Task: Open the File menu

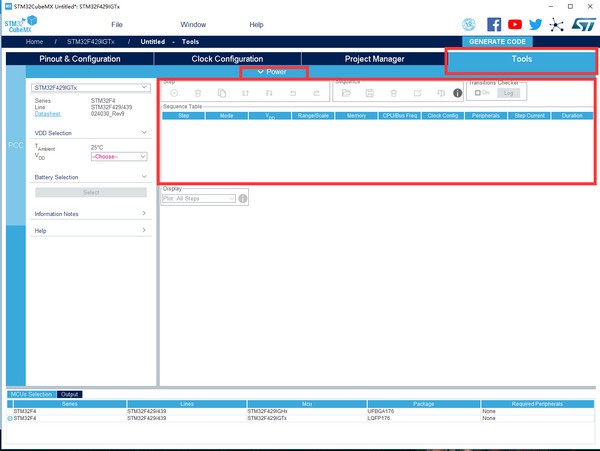Action: [x=117, y=24]
